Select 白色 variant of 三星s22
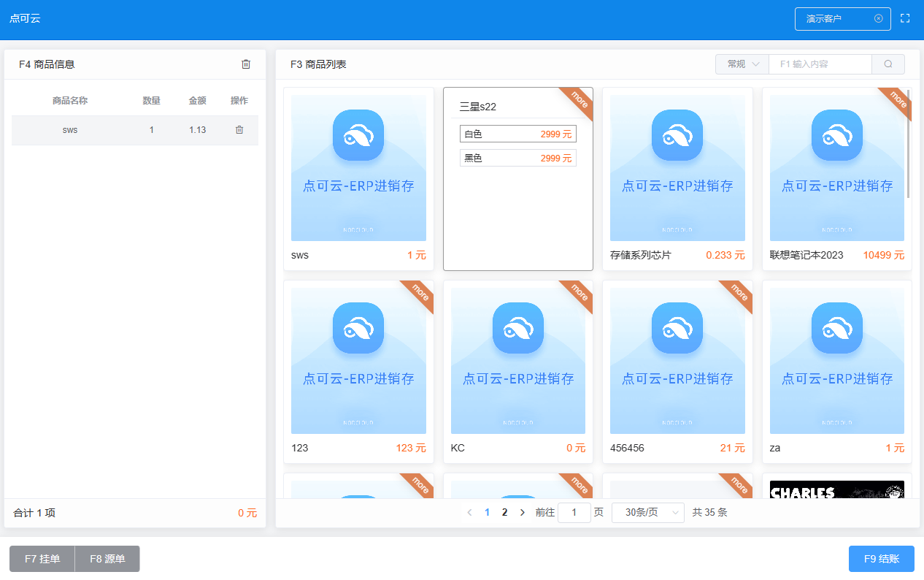The image size is (924, 580). point(517,134)
